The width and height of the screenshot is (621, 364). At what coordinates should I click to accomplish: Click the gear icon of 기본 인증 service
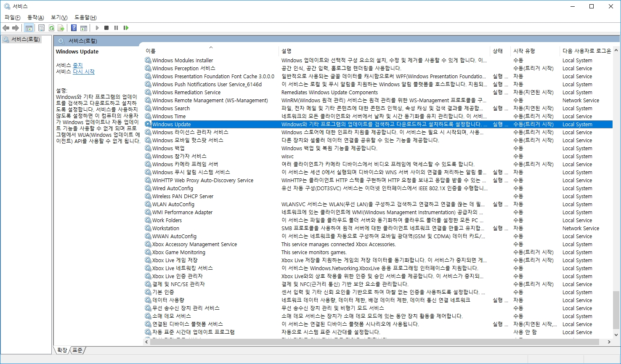[x=148, y=292]
